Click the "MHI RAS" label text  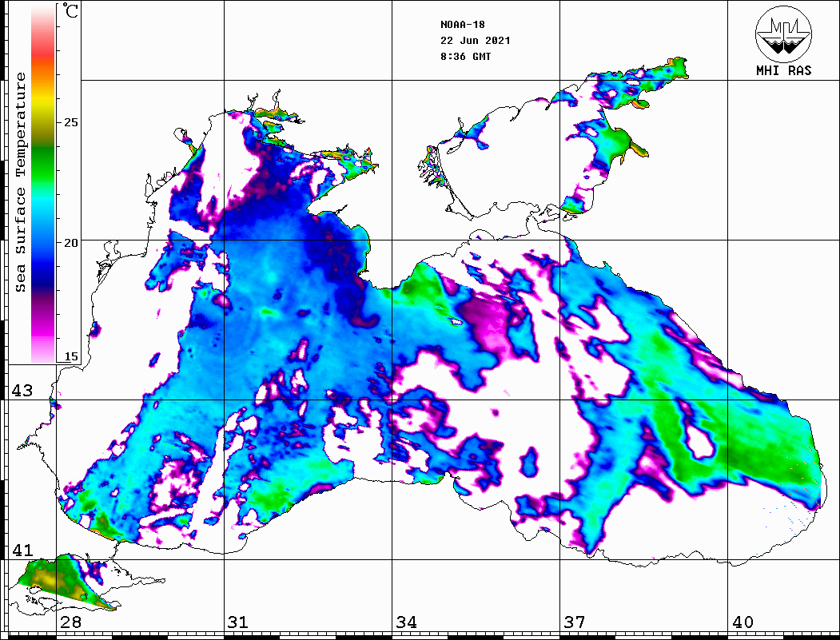point(784,70)
